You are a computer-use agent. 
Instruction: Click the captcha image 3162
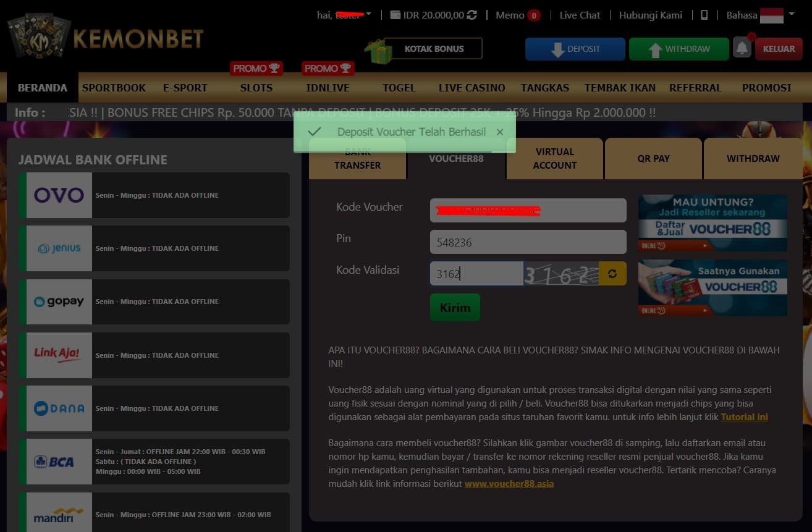tap(562, 274)
